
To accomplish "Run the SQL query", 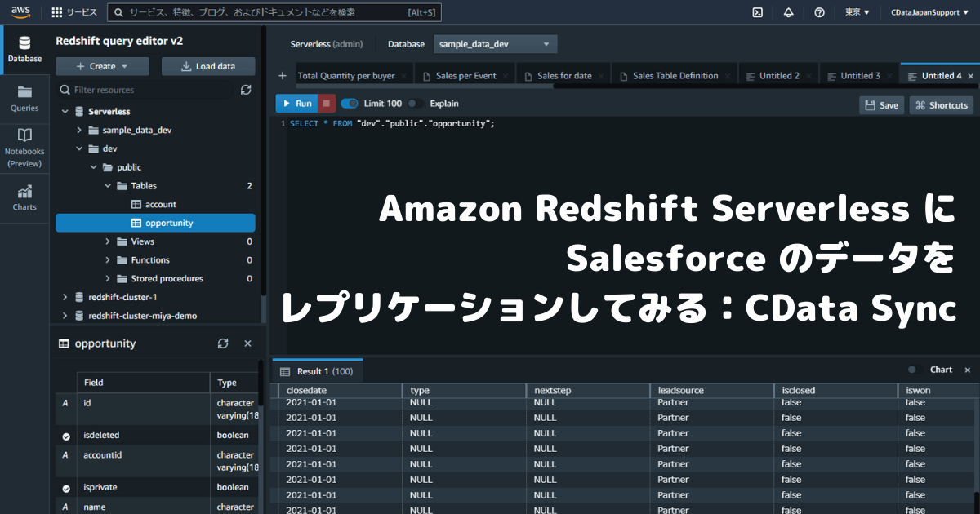I will pyautogui.click(x=296, y=103).
